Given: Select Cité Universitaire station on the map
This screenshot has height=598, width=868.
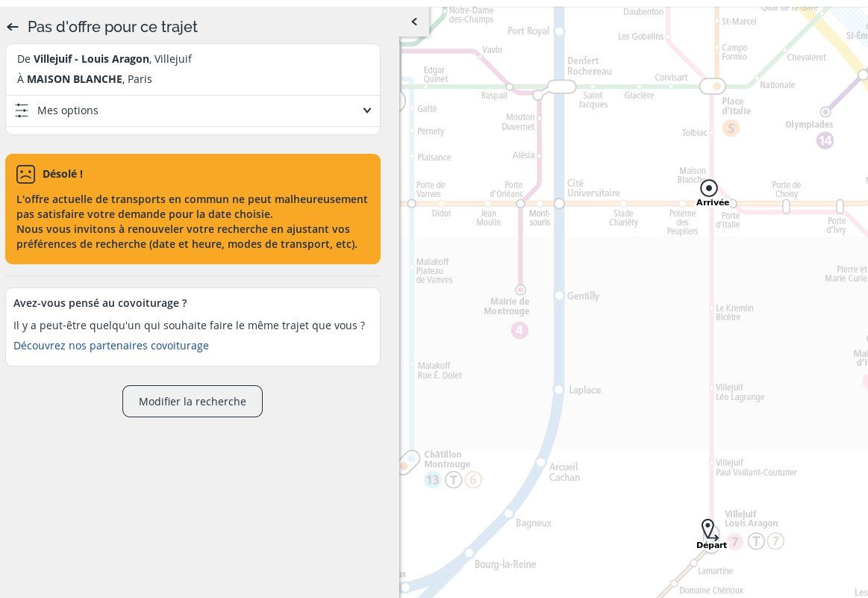Looking at the screenshot, I should [x=559, y=204].
